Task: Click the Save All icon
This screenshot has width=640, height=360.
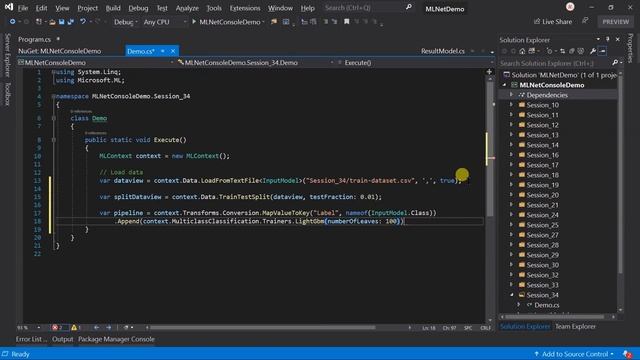Action: click(x=71, y=22)
